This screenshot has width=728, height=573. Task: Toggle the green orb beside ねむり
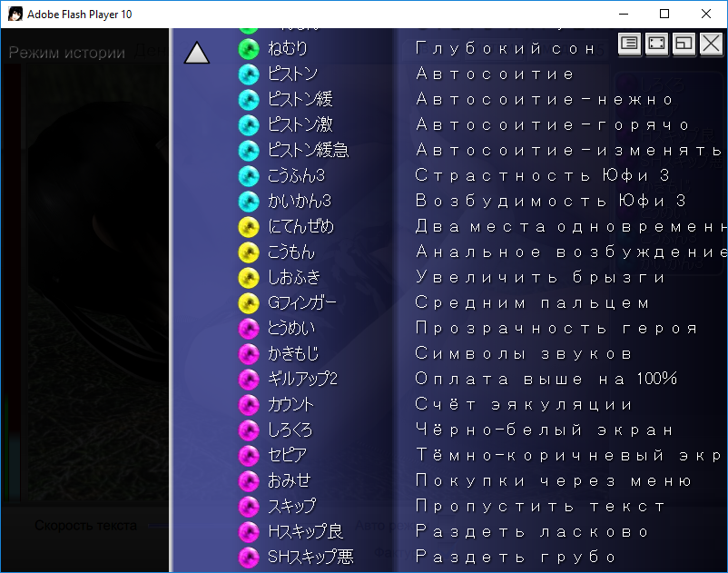click(249, 48)
